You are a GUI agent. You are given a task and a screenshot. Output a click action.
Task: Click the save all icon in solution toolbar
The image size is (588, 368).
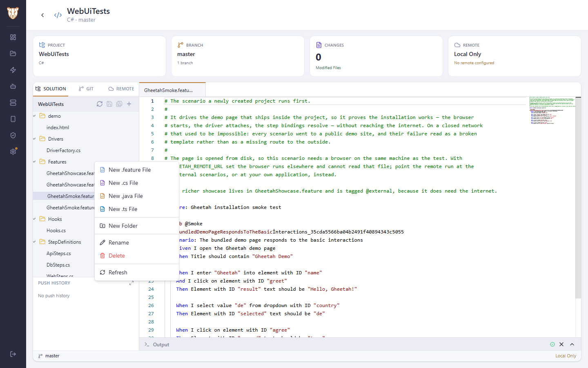(x=119, y=104)
